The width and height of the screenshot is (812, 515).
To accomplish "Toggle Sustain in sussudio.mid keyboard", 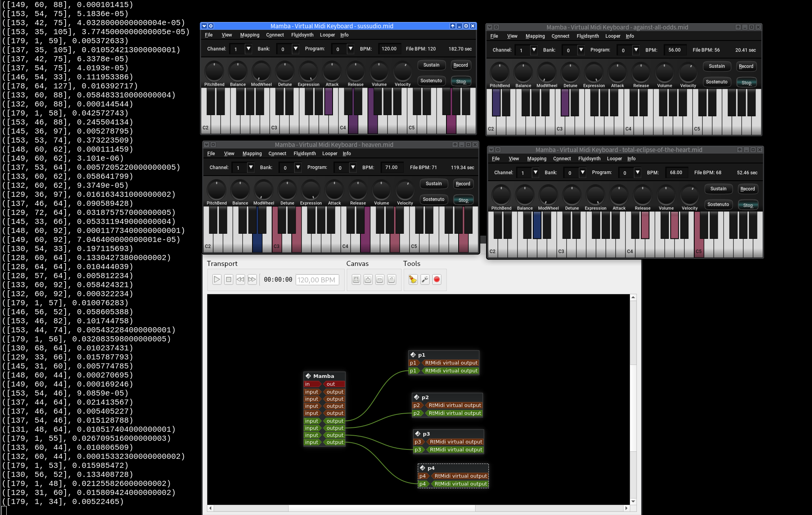I will pos(431,65).
